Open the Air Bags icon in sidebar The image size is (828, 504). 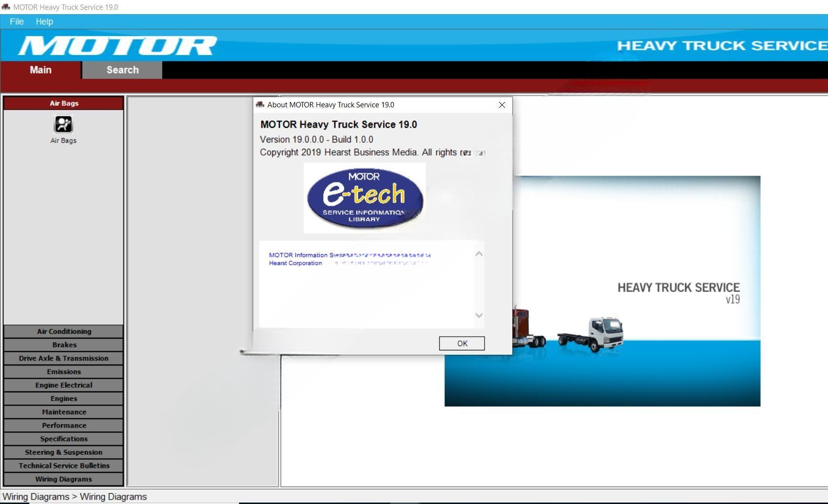[63, 124]
